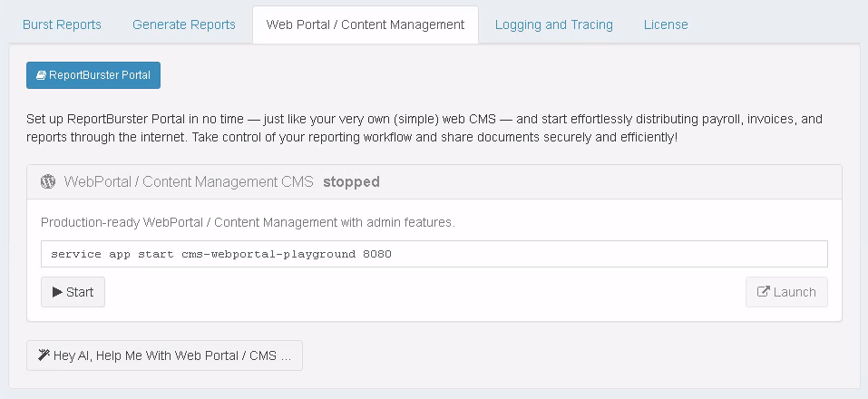Click the WebPortal / Content Management CMS heading
Image resolution: width=868 pixels, height=399 pixels.
(x=190, y=181)
